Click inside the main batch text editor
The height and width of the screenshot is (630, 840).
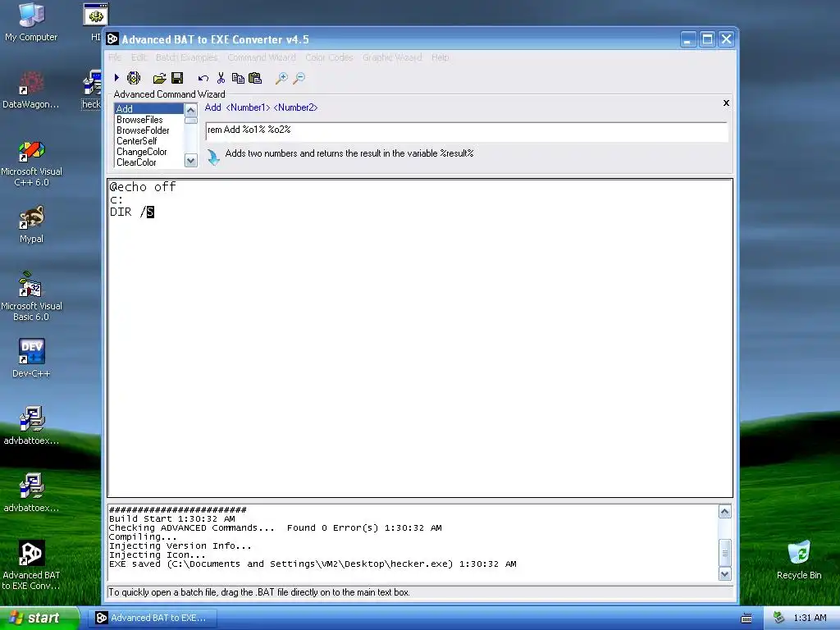click(420, 338)
